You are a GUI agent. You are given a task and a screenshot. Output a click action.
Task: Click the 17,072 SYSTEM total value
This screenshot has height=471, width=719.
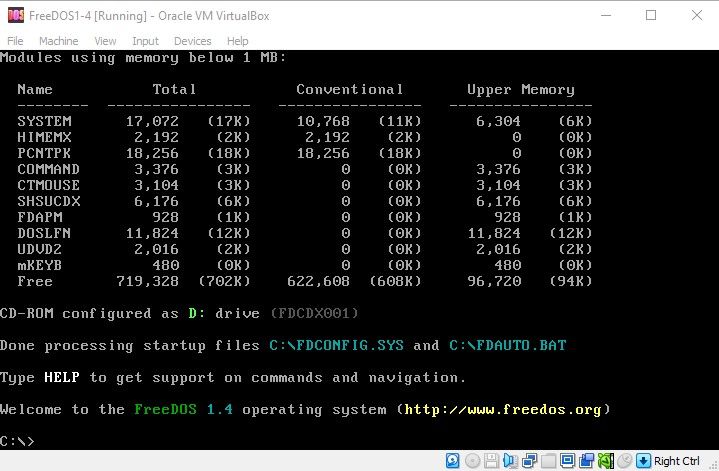click(x=152, y=121)
